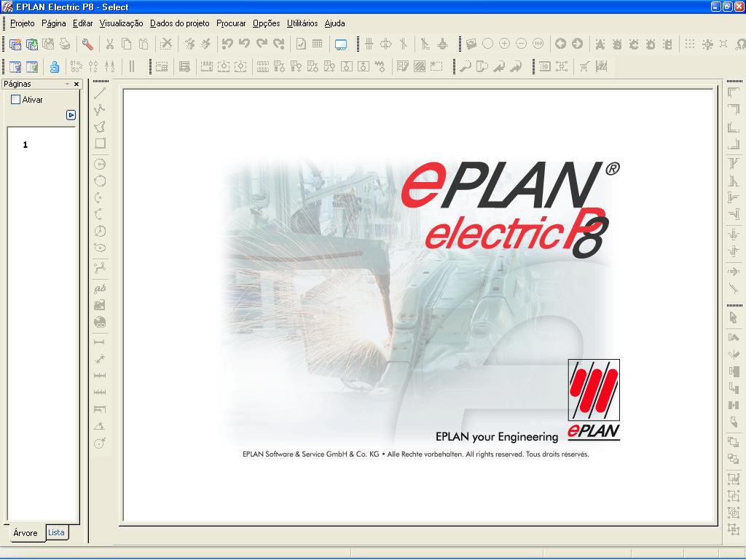Open the Páginas panel dropdown arrow

pyautogui.click(x=67, y=84)
